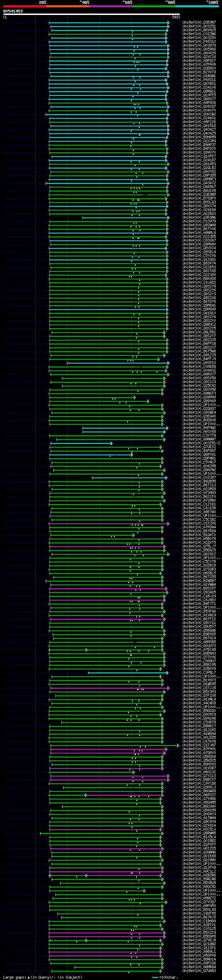
Task: Select label UniRef100_Q03251-2
Action: [x=201, y=443]
